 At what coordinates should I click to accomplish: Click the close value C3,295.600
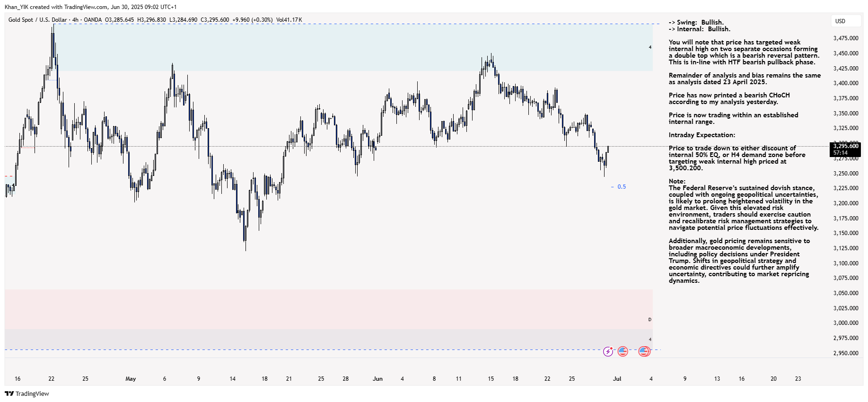[x=215, y=20]
